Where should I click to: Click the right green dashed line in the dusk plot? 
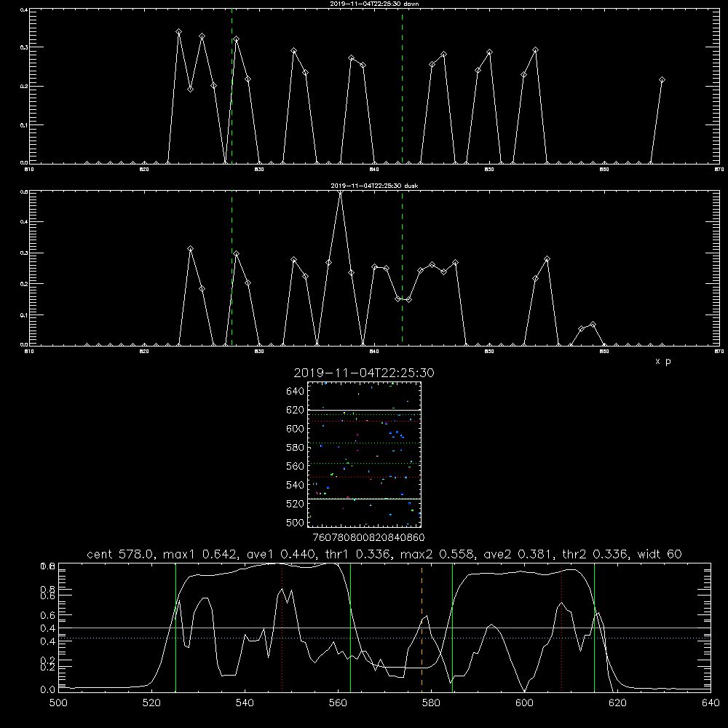(402, 268)
